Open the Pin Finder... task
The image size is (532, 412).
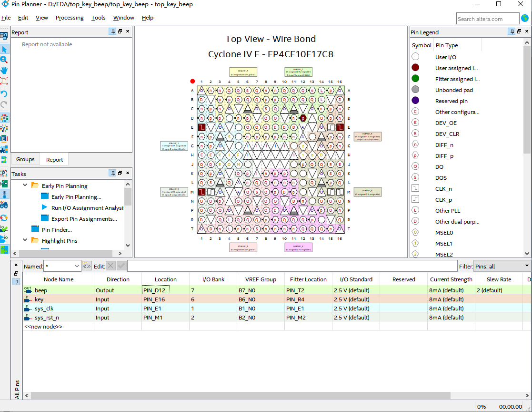pos(57,230)
